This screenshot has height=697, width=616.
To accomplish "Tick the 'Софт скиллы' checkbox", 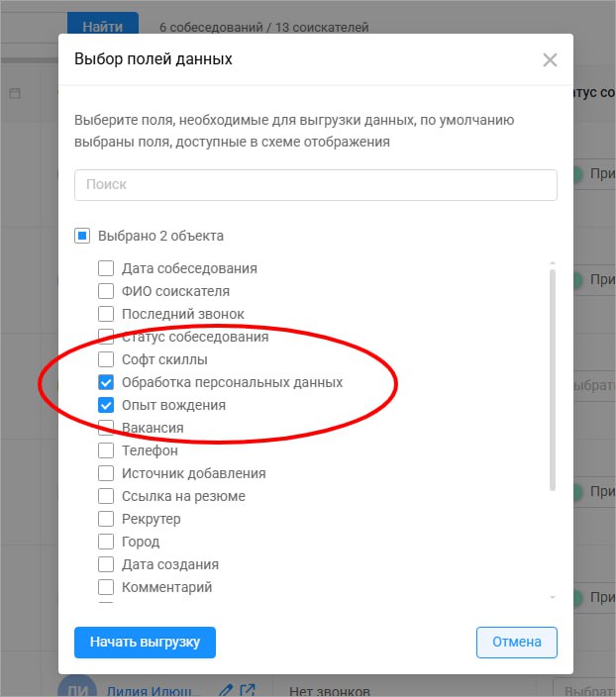I will coord(106,359).
